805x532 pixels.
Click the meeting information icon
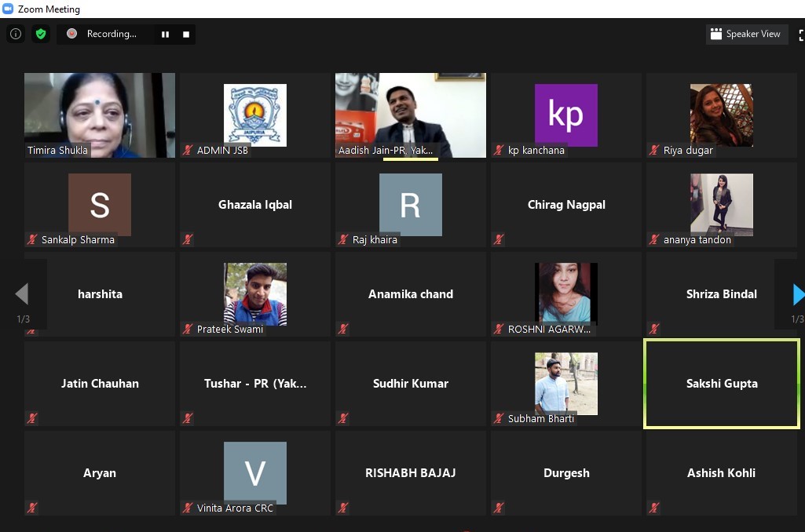(x=15, y=34)
